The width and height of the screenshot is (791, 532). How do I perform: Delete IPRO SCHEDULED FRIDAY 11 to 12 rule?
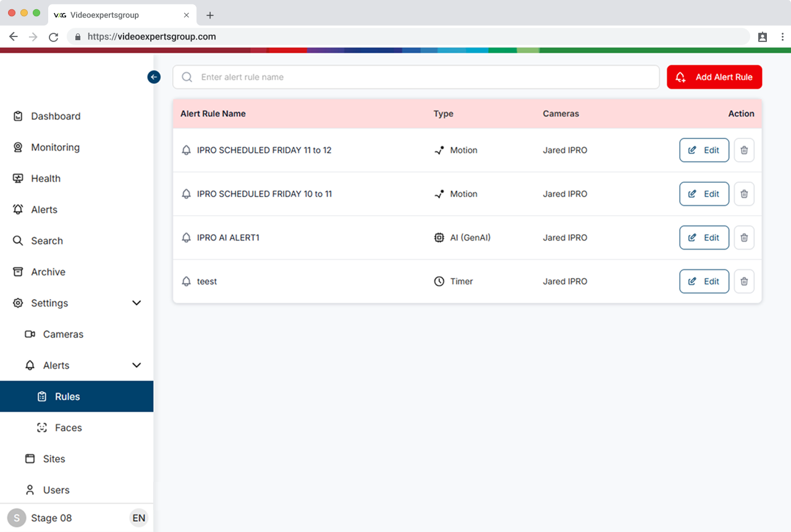(744, 150)
